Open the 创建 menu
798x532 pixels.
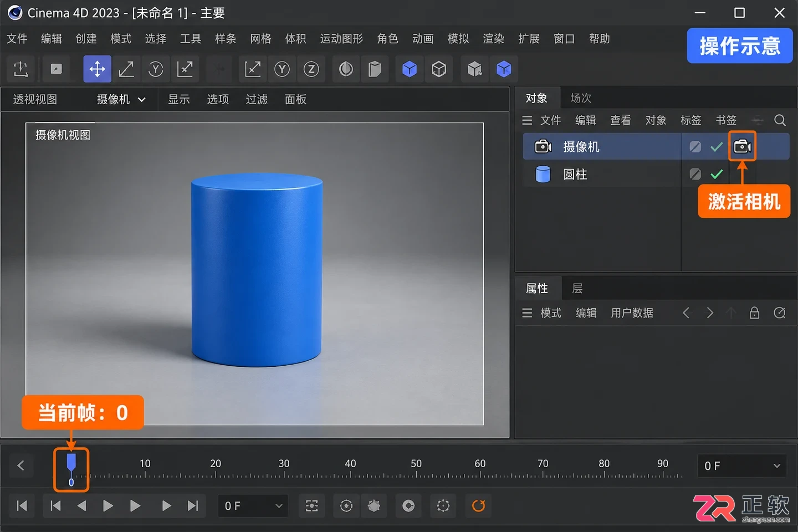click(x=86, y=39)
